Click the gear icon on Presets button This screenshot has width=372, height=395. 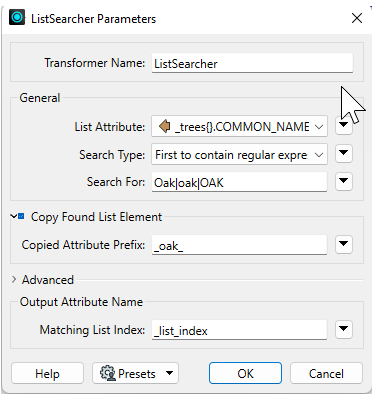(x=108, y=373)
